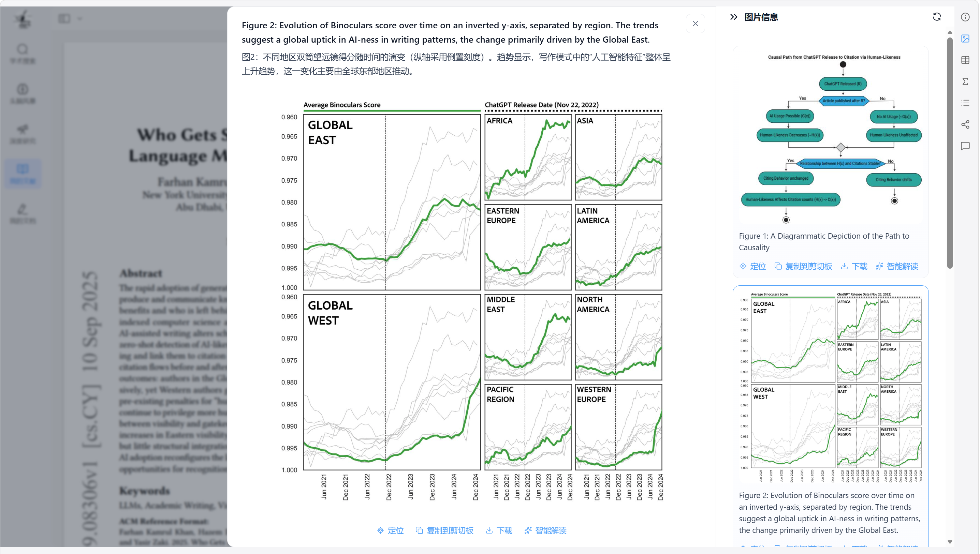
Task: Collapse the 图片信息 panel with double chevron
Action: click(733, 17)
